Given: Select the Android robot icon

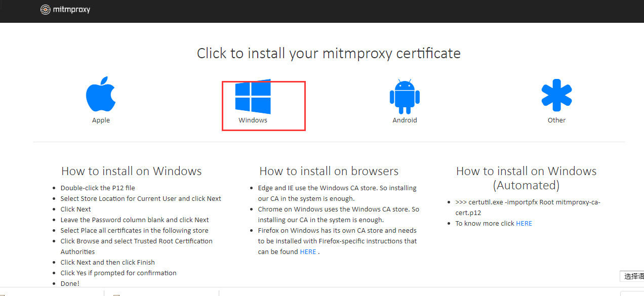Looking at the screenshot, I should point(405,96).
